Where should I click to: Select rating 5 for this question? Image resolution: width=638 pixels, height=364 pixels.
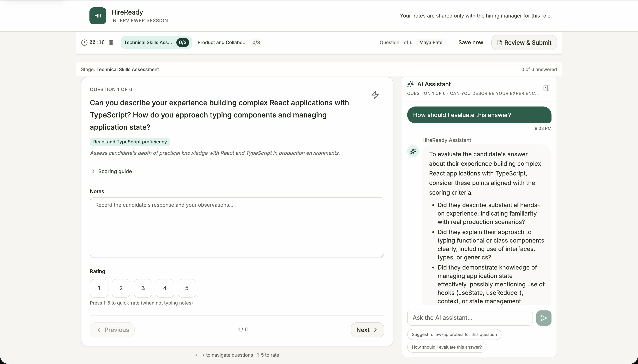(187, 288)
